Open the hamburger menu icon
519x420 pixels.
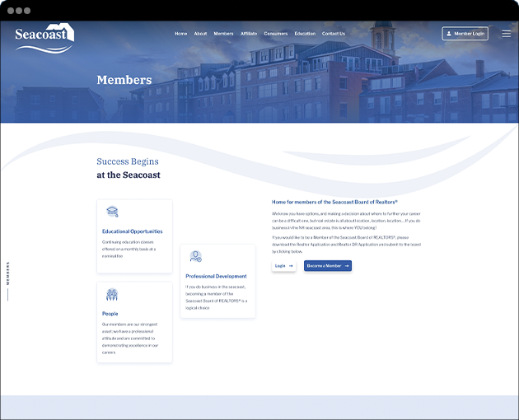[506, 34]
